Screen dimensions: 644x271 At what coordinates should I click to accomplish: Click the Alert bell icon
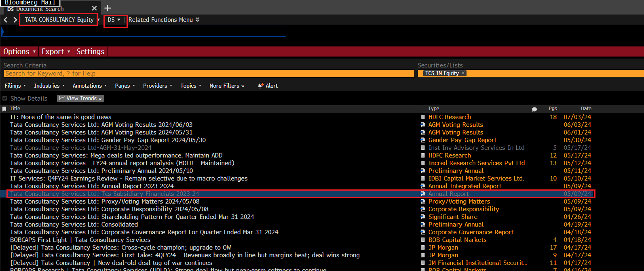click(261, 86)
